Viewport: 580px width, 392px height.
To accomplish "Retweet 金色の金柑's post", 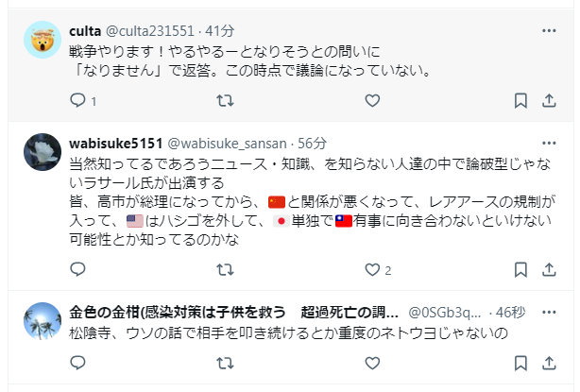I will pyautogui.click(x=226, y=363).
